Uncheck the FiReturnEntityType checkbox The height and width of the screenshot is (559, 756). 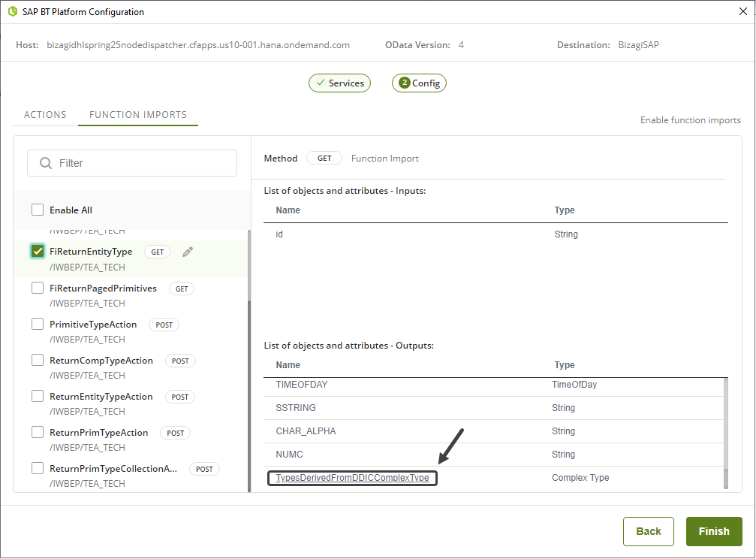pos(38,252)
